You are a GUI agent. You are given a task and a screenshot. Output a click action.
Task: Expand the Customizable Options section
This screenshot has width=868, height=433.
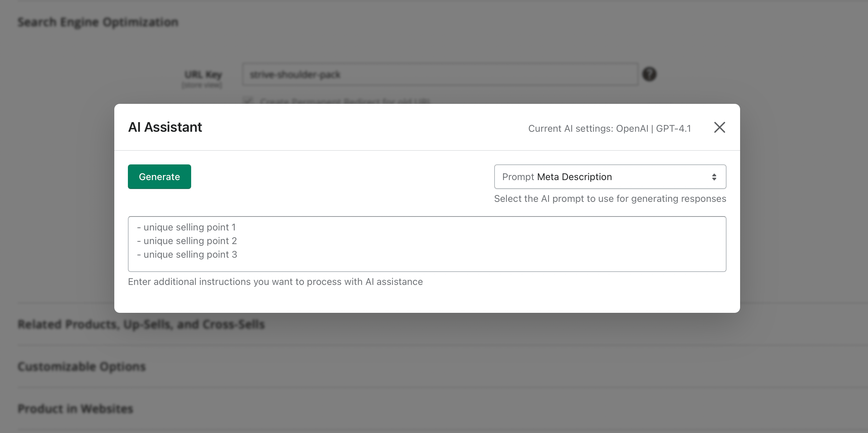(x=82, y=367)
